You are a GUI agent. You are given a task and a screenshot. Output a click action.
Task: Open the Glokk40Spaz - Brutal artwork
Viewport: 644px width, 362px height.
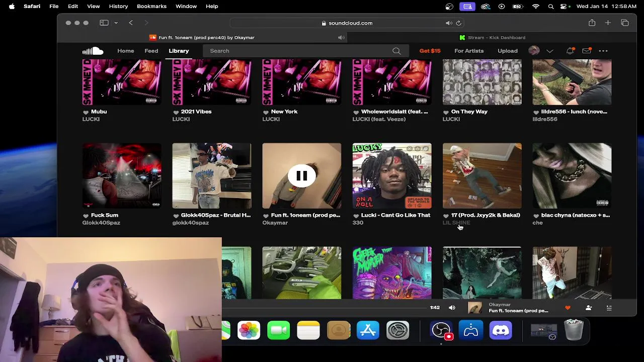click(212, 175)
